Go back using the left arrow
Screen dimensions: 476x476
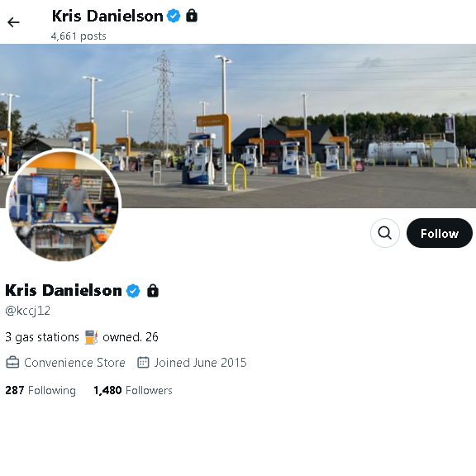13,22
